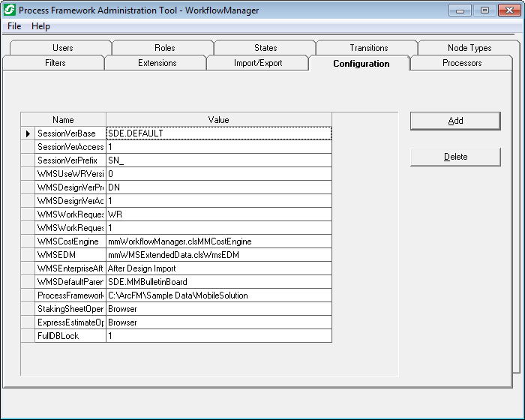Image resolution: width=525 pixels, height=420 pixels.
Task: Open the Filters tab
Action: [x=55, y=63]
